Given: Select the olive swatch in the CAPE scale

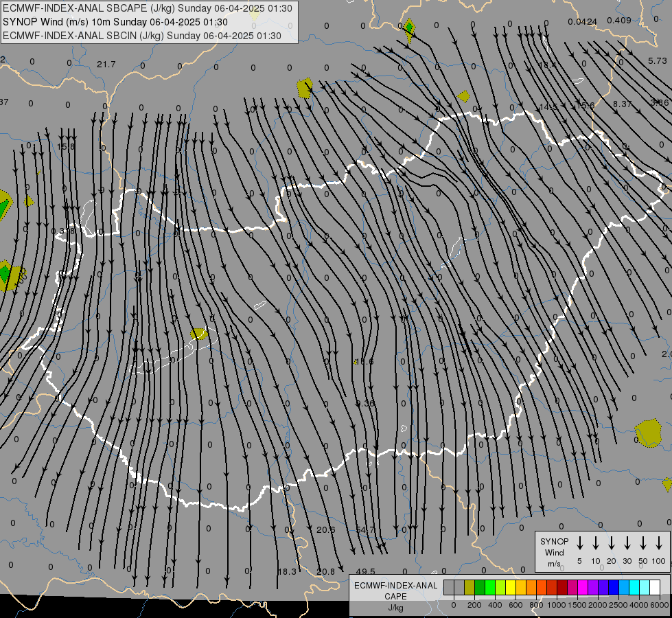Looking at the screenshot, I should tap(470, 588).
